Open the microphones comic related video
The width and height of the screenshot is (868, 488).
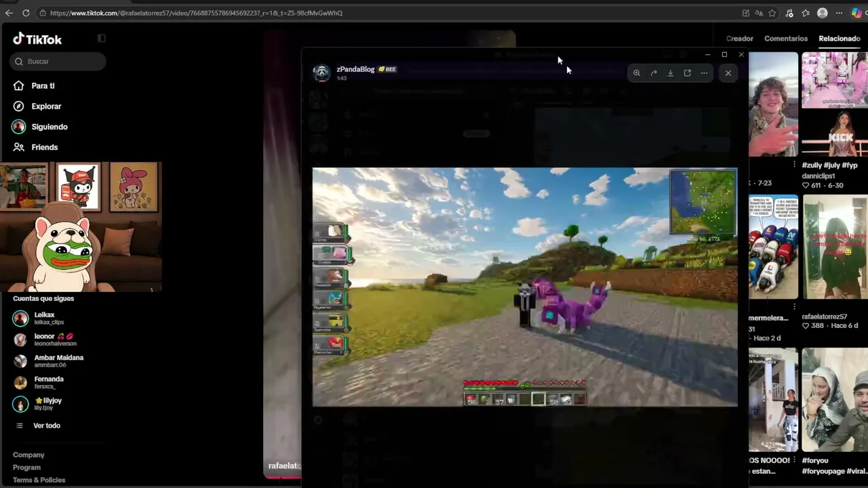[x=774, y=247]
